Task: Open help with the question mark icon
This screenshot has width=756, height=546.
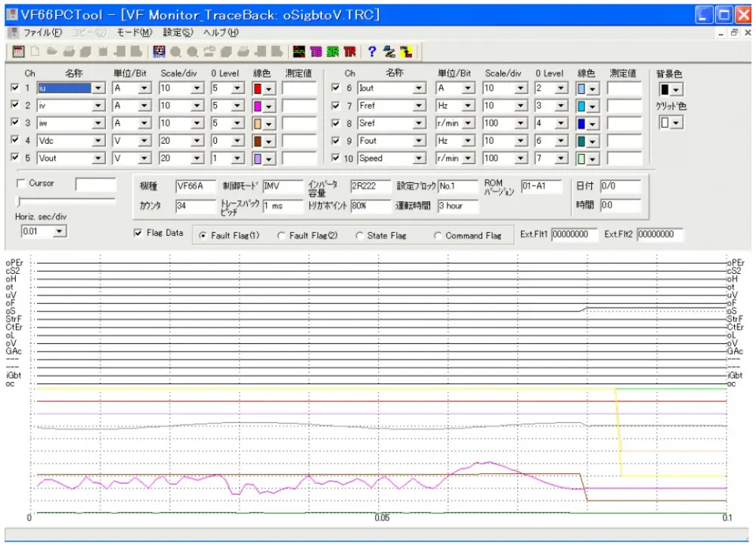Action: tap(372, 51)
